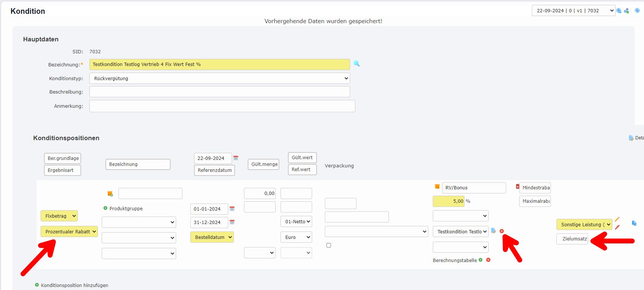
Task: Open the Sonstige Leistung dropdown
Action: (584, 224)
